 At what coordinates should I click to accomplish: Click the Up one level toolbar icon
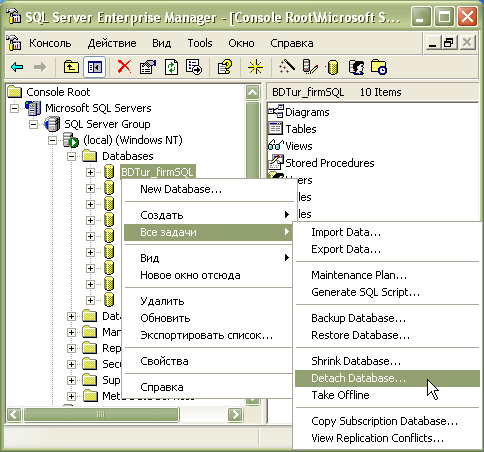tap(71, 67)
